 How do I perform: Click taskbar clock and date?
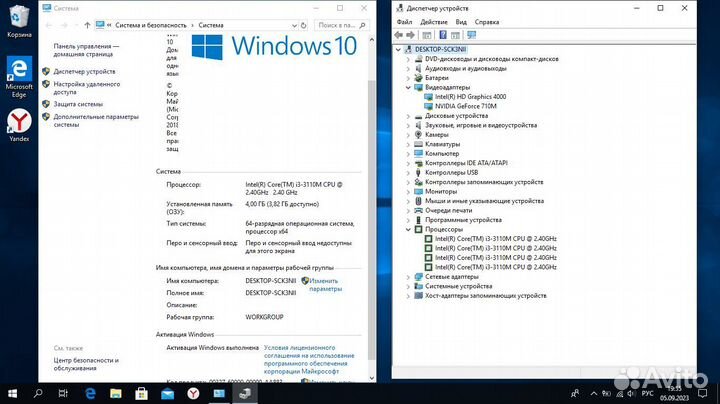tap(675, 393)
